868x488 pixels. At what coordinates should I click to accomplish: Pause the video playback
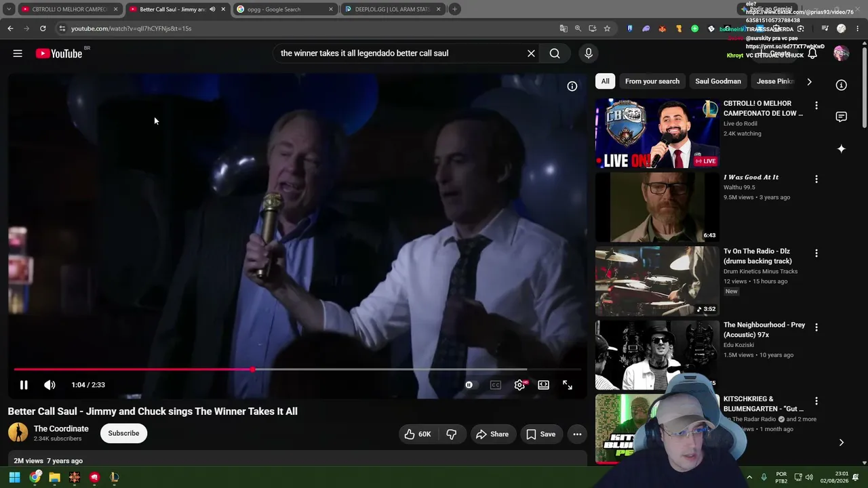(x=24, y=385)
